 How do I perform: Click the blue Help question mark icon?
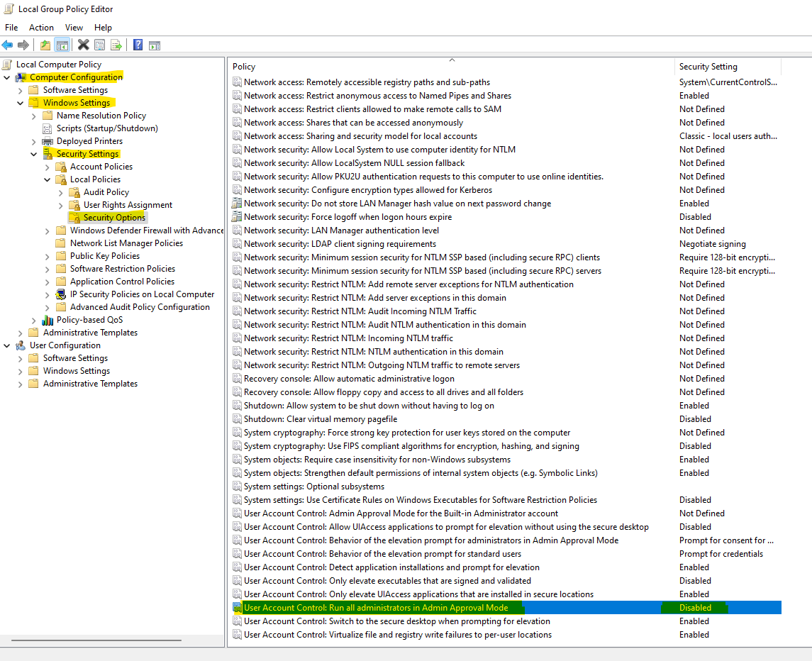138,45
